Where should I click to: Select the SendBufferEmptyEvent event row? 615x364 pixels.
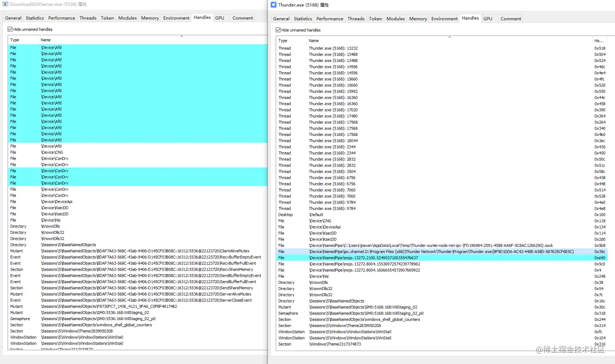pos(138,276)
